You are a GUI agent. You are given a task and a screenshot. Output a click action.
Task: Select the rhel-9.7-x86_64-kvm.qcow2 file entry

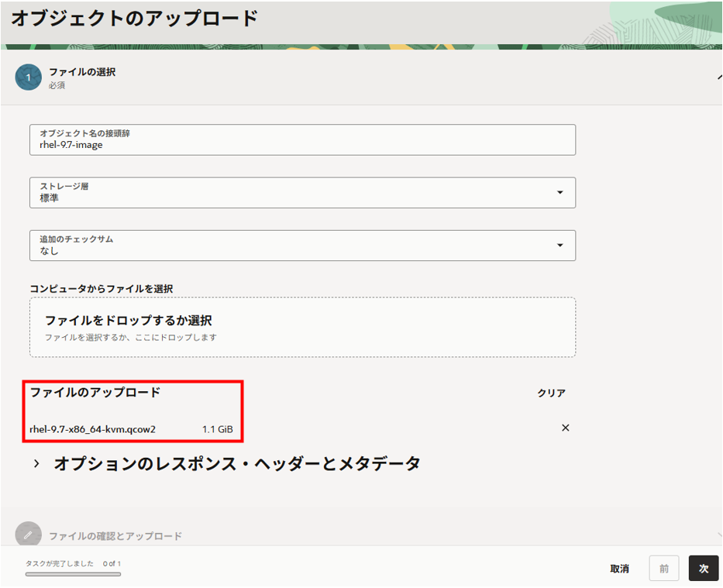[x=92, y=428]
